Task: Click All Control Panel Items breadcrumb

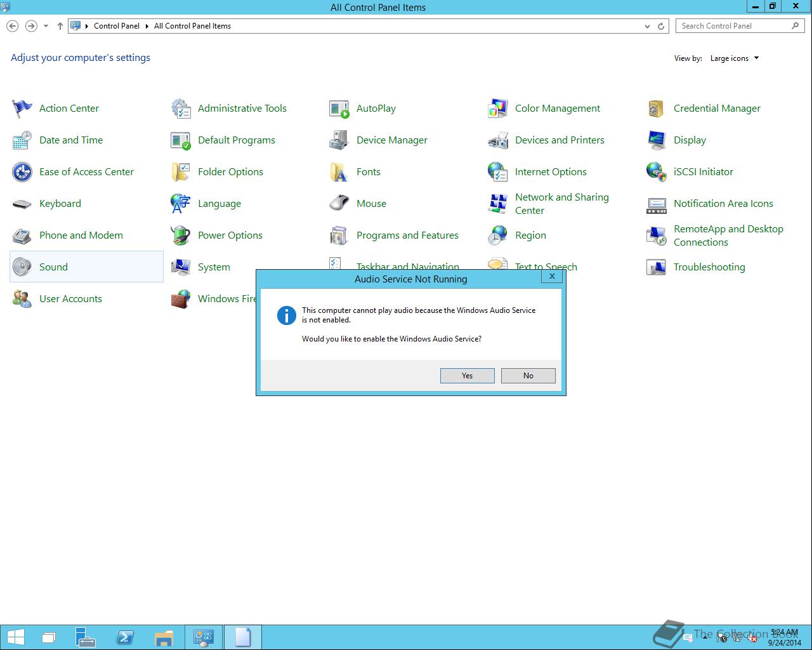Action: (x=192, y=26)
